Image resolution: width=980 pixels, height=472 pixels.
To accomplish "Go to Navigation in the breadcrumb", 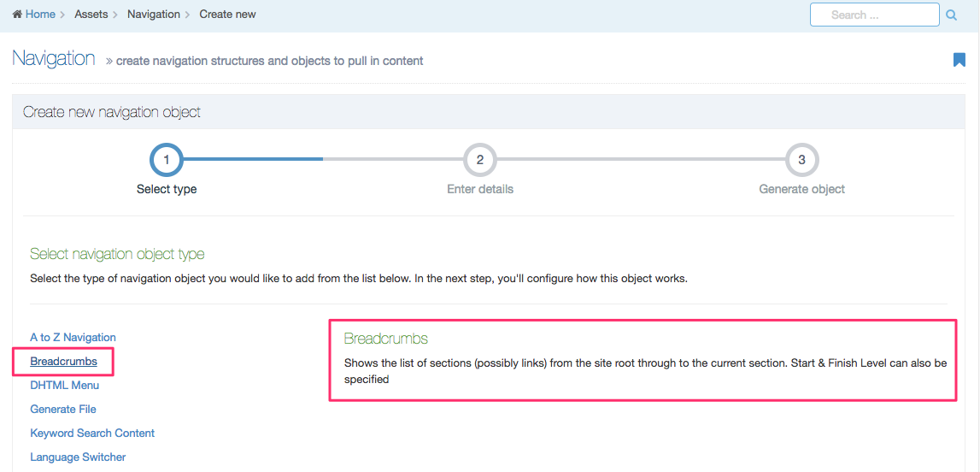I will 154,15.
